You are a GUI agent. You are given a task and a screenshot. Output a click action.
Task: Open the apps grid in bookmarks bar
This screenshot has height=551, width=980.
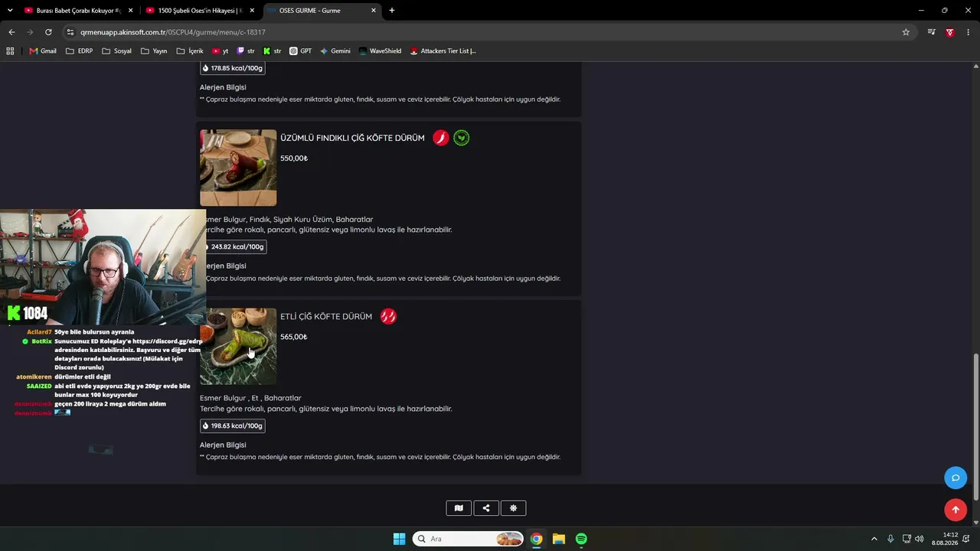10,51
